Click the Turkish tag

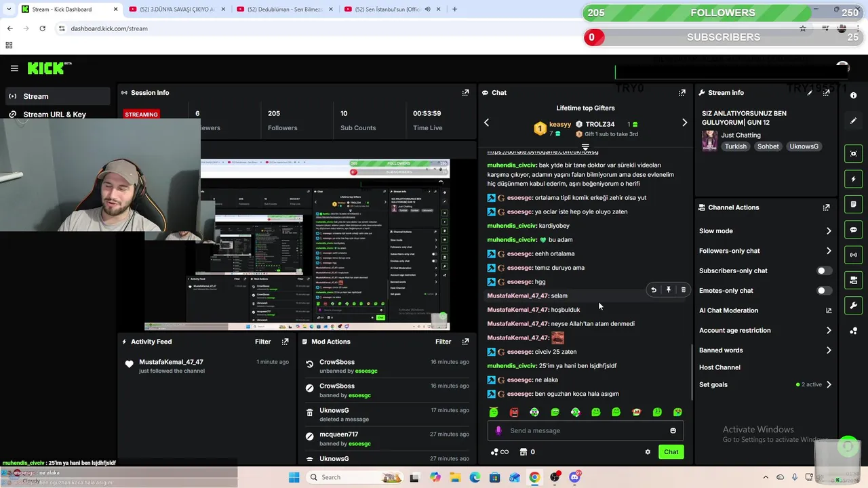735,146
